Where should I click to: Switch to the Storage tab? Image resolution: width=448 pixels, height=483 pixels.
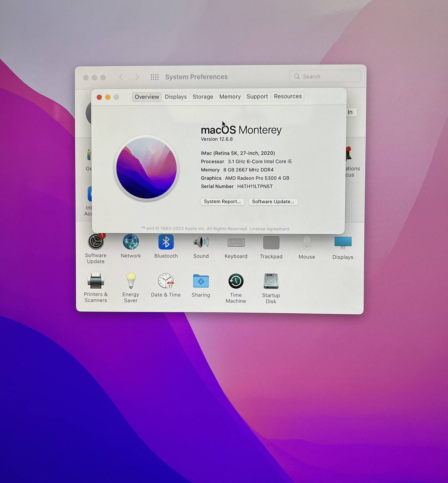[x=203, y=97]
